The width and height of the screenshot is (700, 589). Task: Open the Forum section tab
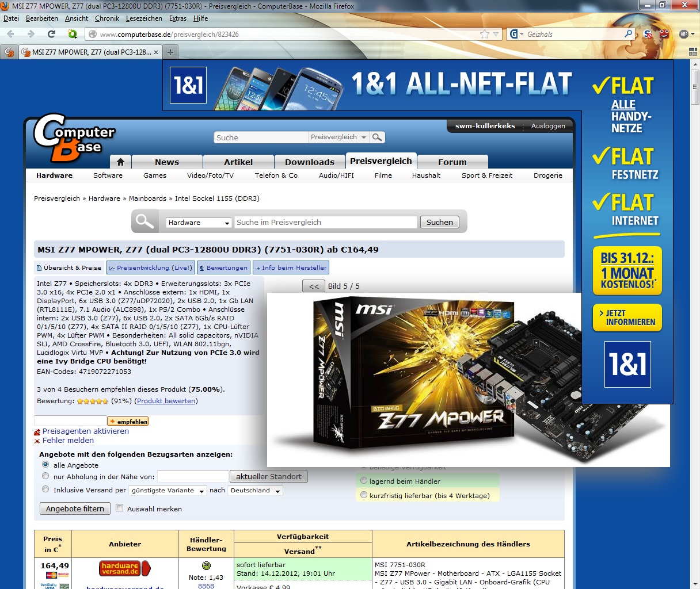coord(452,162)
